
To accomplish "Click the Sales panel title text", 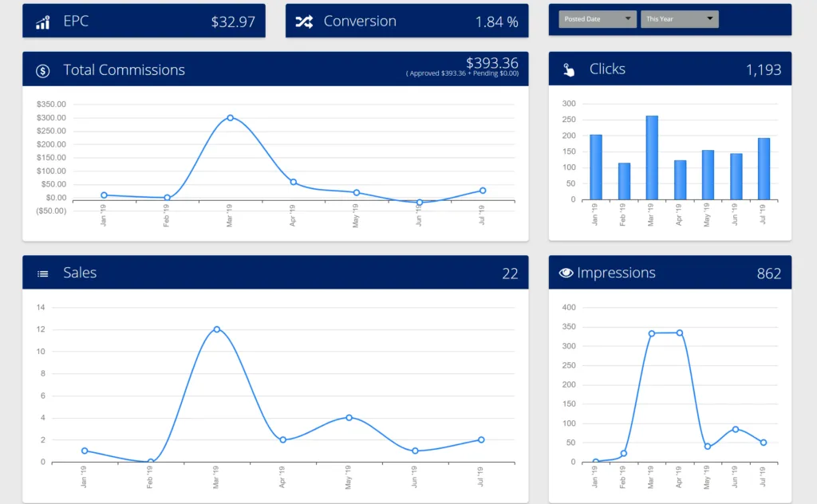I will tap(80, 273).
